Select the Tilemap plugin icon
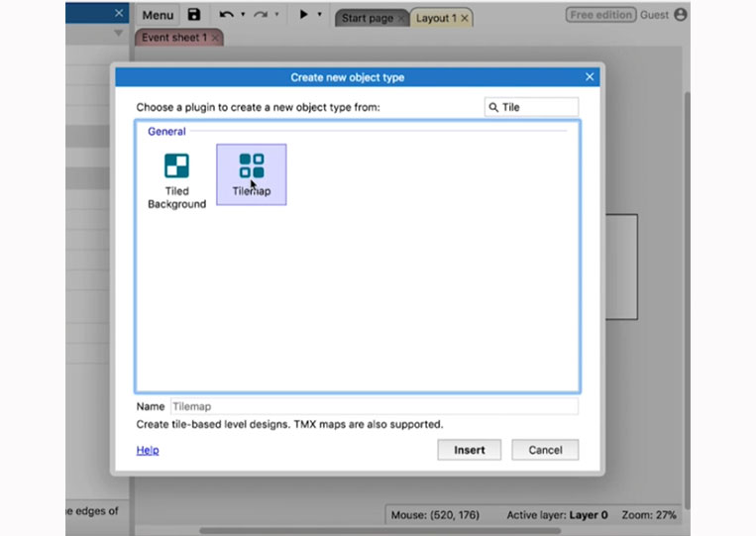 pyautogui.click(x=252, y=165)
